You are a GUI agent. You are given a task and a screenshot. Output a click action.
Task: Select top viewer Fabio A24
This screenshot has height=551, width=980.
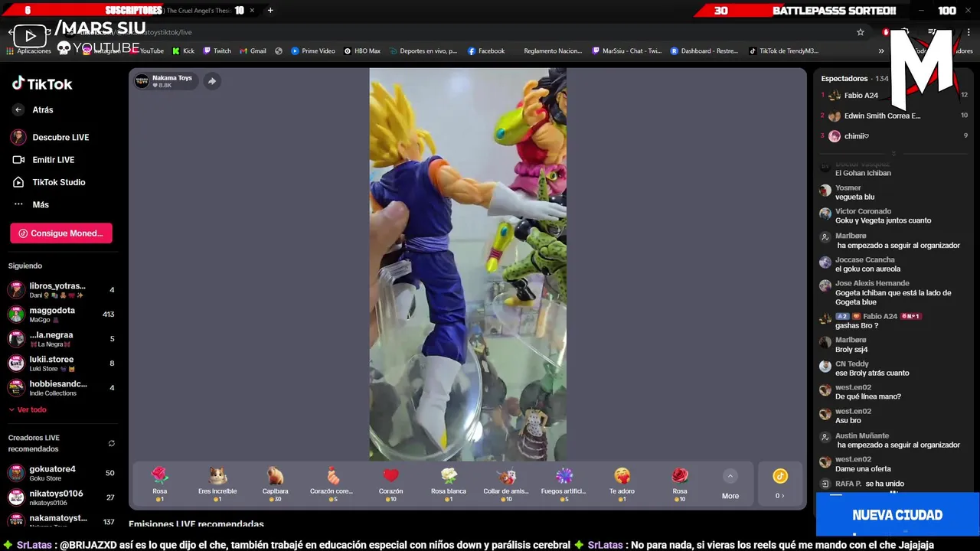click(x=894, y=96)
